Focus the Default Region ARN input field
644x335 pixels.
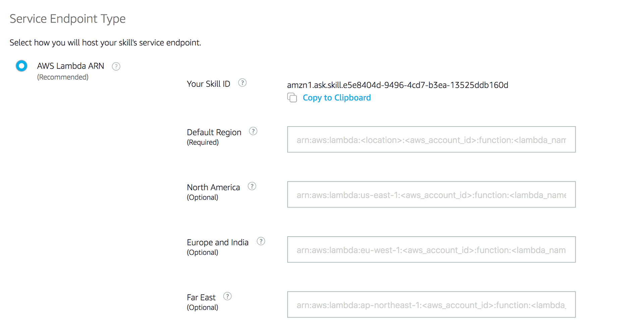431,139
